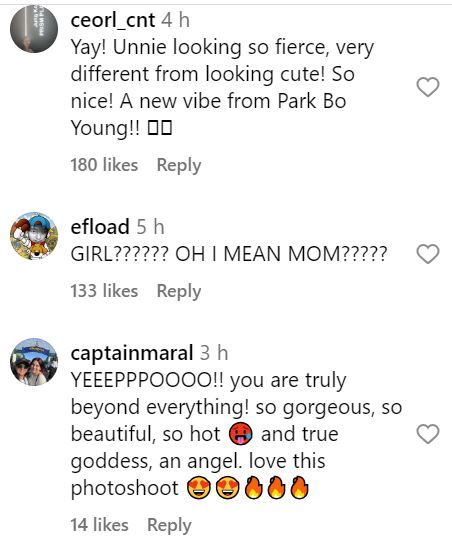
Task: Open efload's cartoon avatar
Action: [34, 236]
